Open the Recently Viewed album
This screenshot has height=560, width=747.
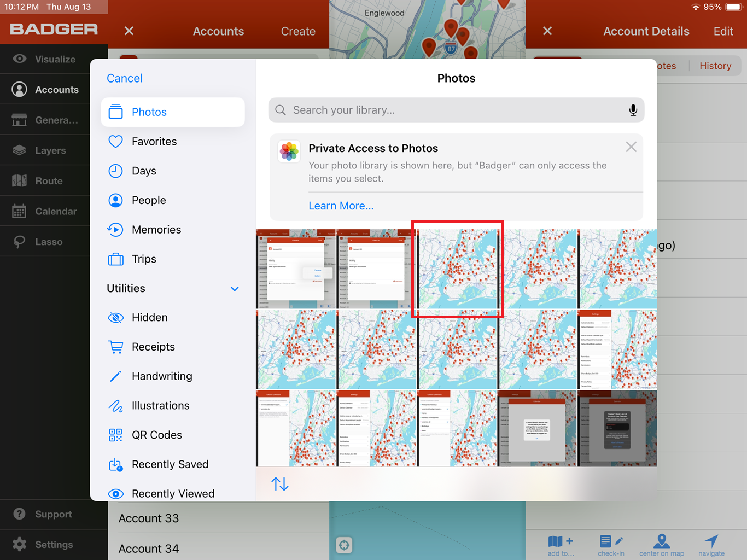173,493
